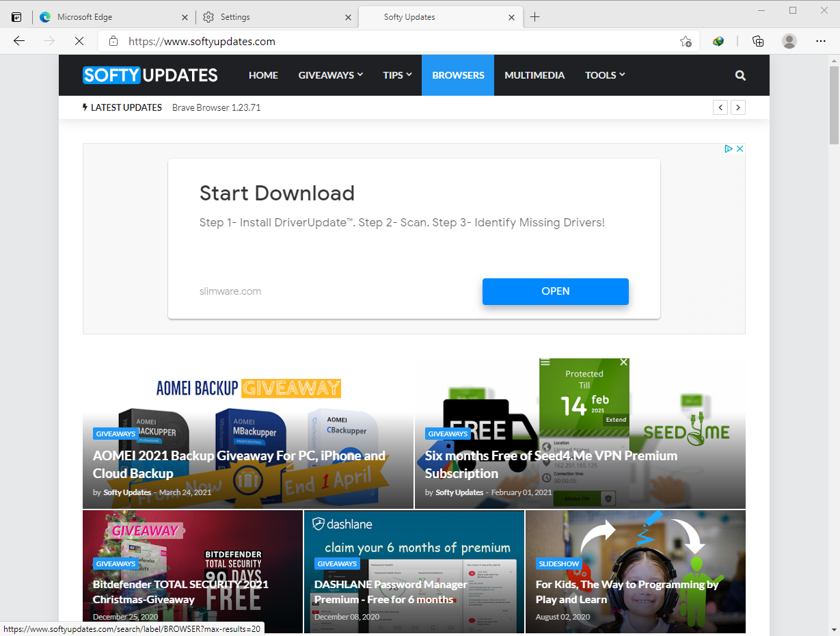Viewport: 840px width, 636px height.
Task: Open Softy Updates author link dated March 24, 2021
Action: click(127, 492)
